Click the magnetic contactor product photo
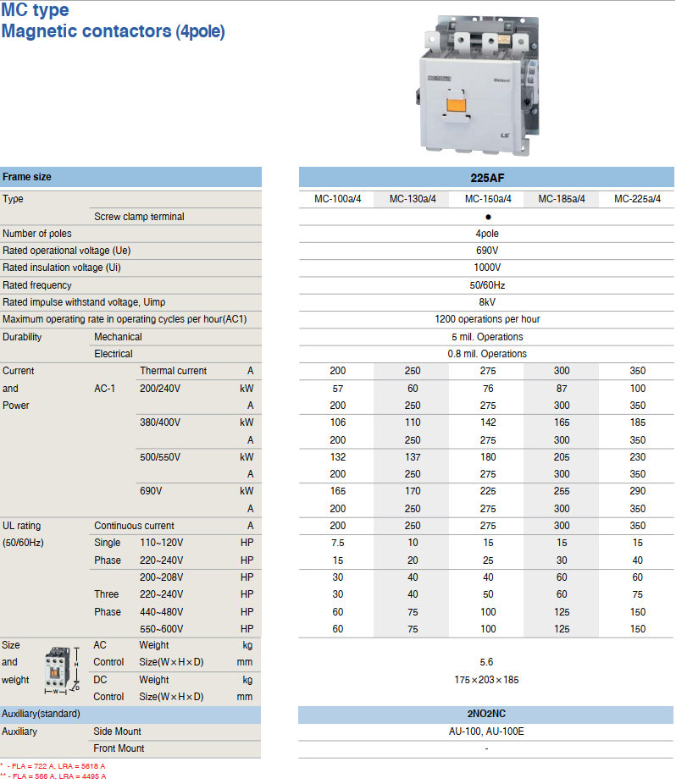Viewport: 676px width, 784px height. click(x=479, y=85)
